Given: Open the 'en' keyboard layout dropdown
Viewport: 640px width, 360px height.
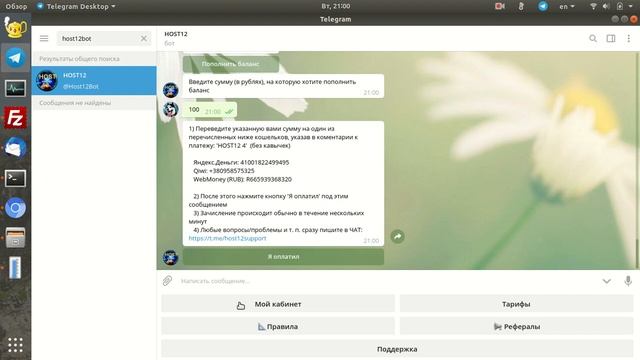Looking at the screenshot, I should (567, 6).
